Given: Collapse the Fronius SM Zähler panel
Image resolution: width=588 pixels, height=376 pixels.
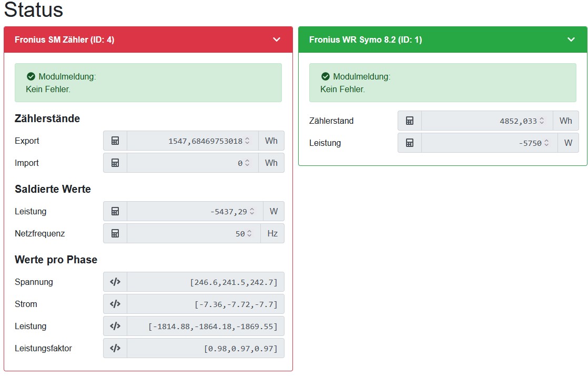Looking at the screenshot, I should pyautogui.click(x=277, y=39).
